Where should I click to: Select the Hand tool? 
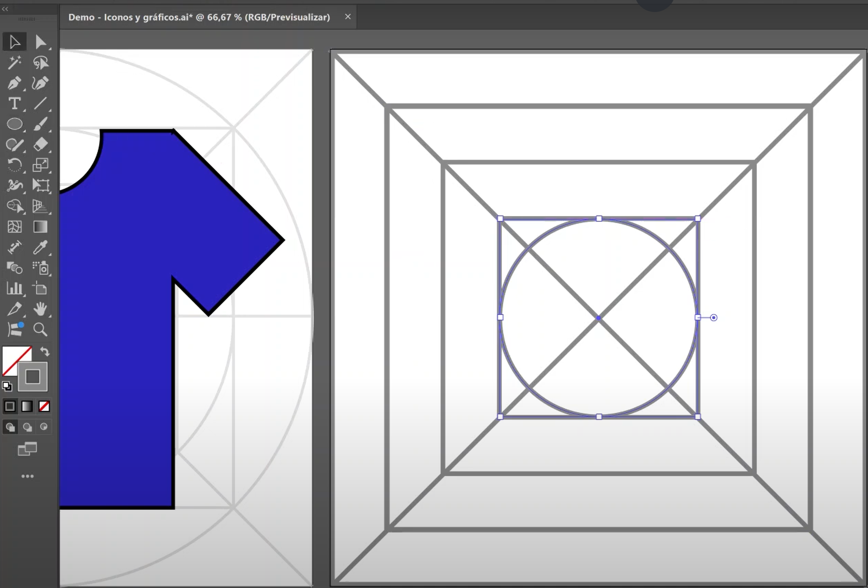[40, 309]
